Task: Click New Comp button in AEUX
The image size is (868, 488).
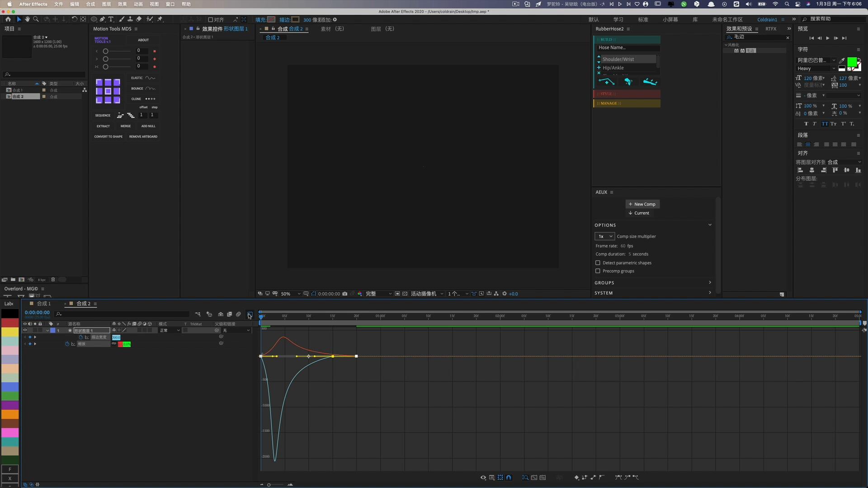Action: (x=642, y=204)
